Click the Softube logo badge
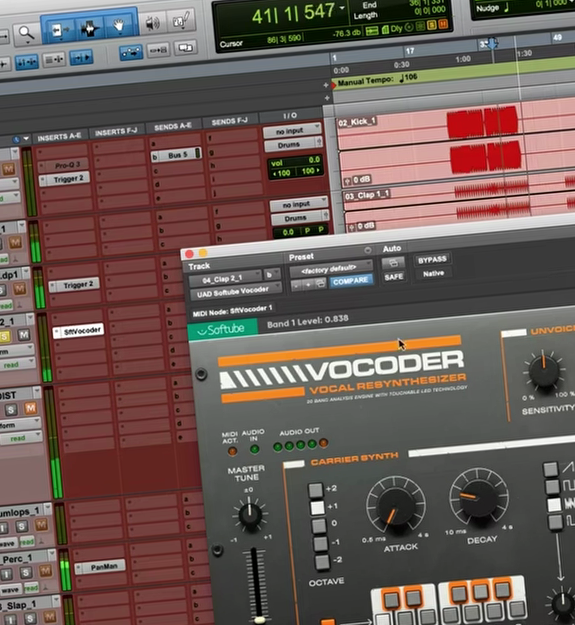The image size is (575, 625). pos(222,330)
